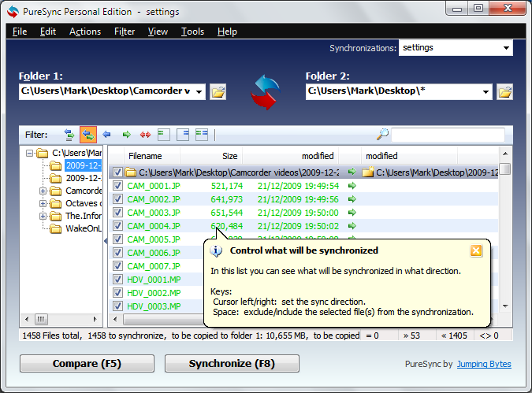
Task: Click sync direction arrow for CAM_0004.JP
Action: pos(352,226)
